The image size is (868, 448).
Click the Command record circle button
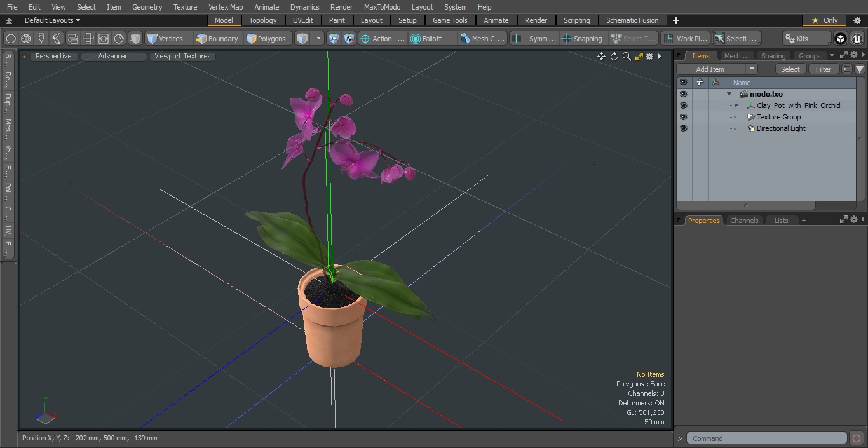point(857,438)
